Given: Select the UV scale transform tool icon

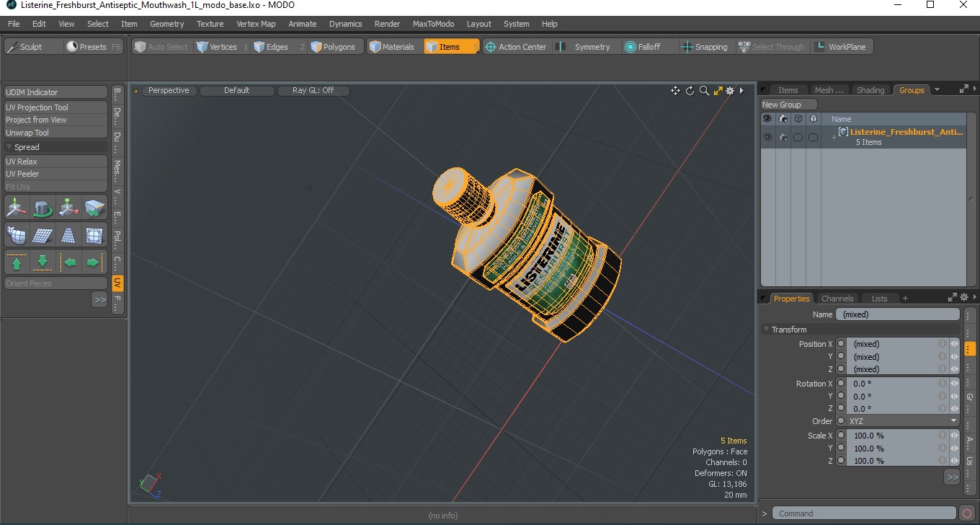Looking at the screenshot, I should pos(69,208).
